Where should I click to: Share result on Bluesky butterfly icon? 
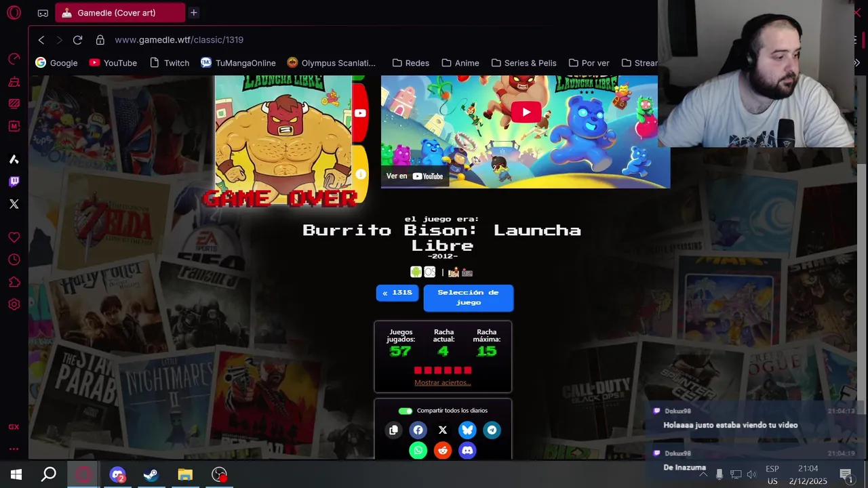pos(467,430)
